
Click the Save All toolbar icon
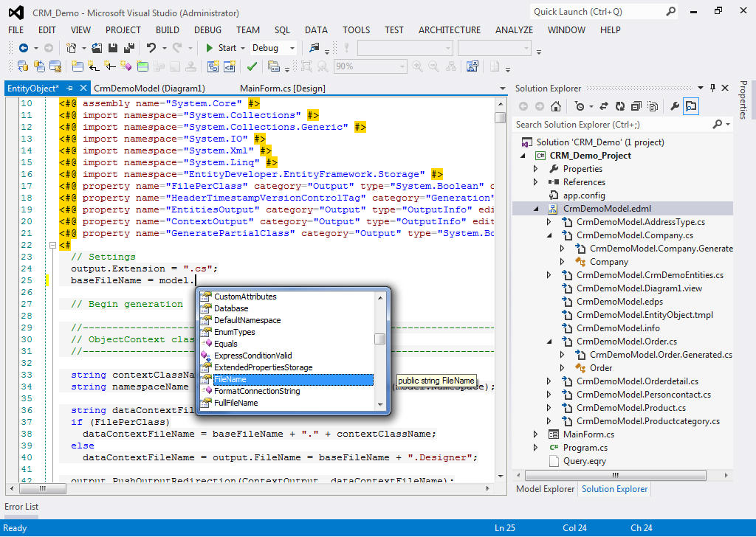pos(128,48)
